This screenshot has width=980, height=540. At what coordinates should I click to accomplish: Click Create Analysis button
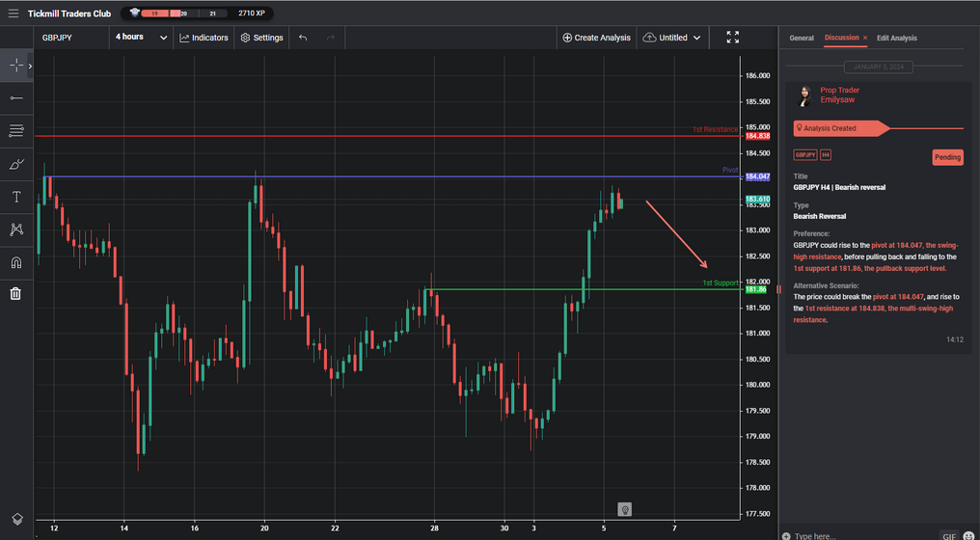[x=597, y=38]
